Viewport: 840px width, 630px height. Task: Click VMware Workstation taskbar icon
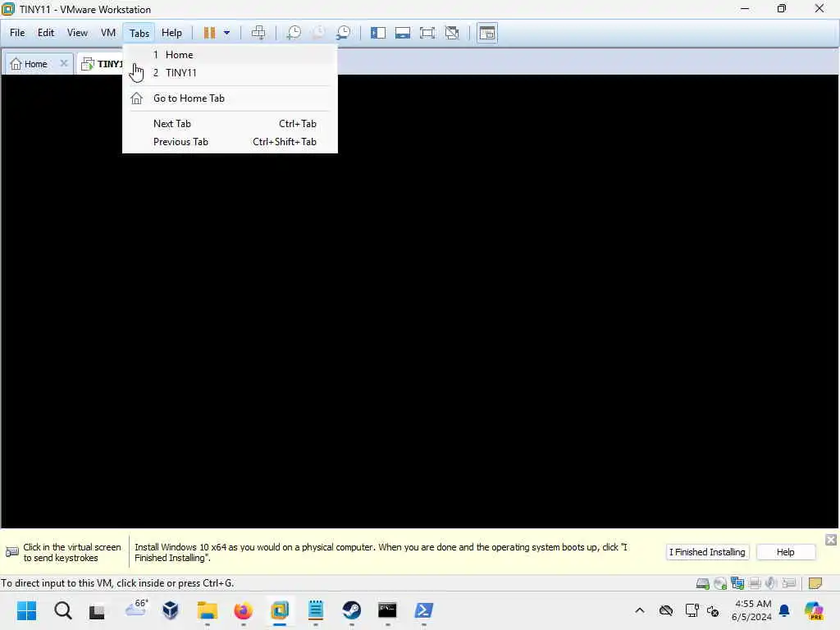coord(280,610)
